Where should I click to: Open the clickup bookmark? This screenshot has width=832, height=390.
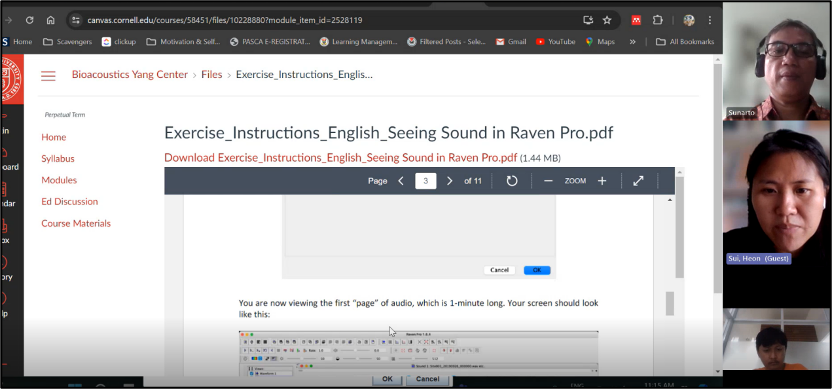pos(119,41)
